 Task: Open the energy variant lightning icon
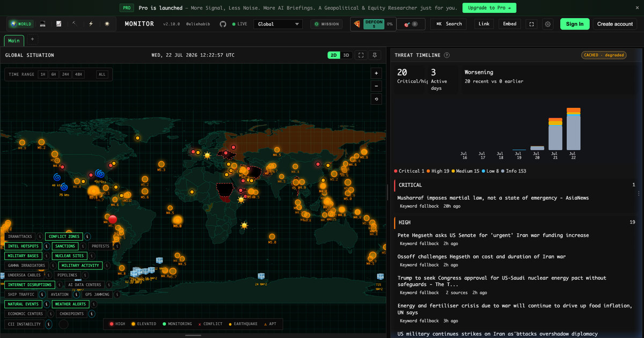(91, 24)
